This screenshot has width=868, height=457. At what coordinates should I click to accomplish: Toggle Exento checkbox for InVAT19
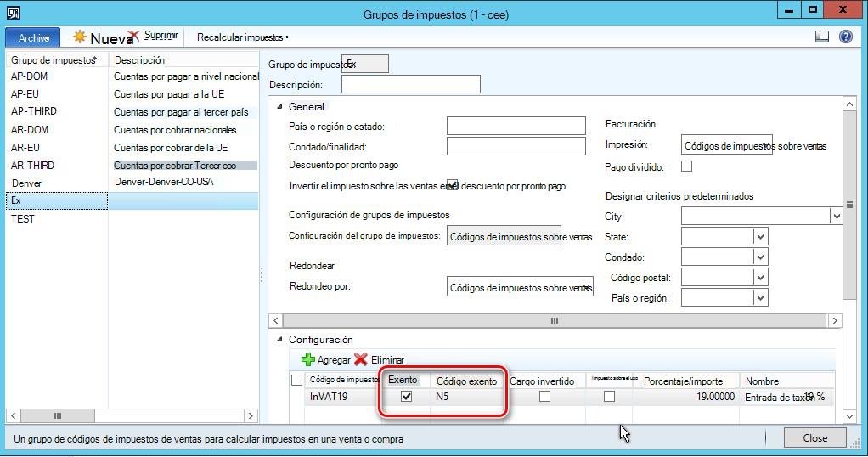pos(406,397)
